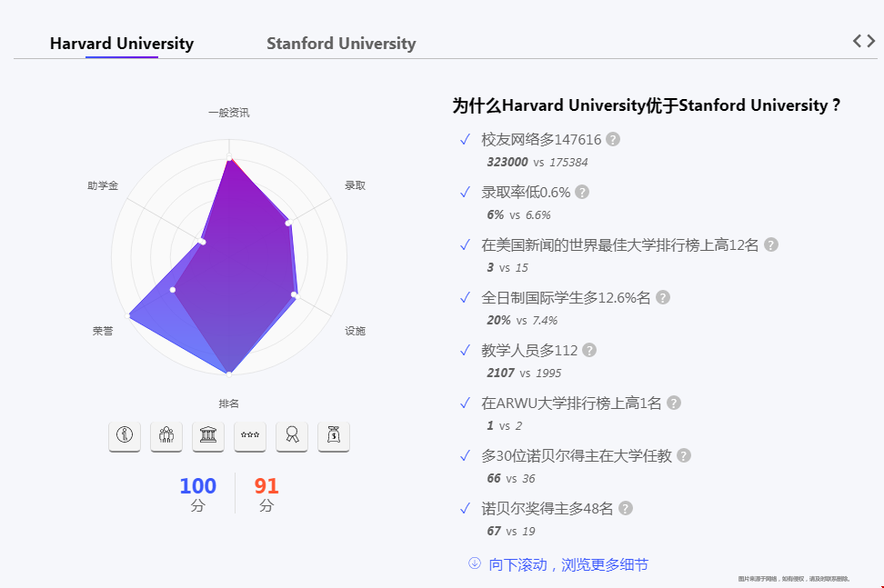The image size is (884, 588).
Task: Click the medal honors icon
Action: 292,436
